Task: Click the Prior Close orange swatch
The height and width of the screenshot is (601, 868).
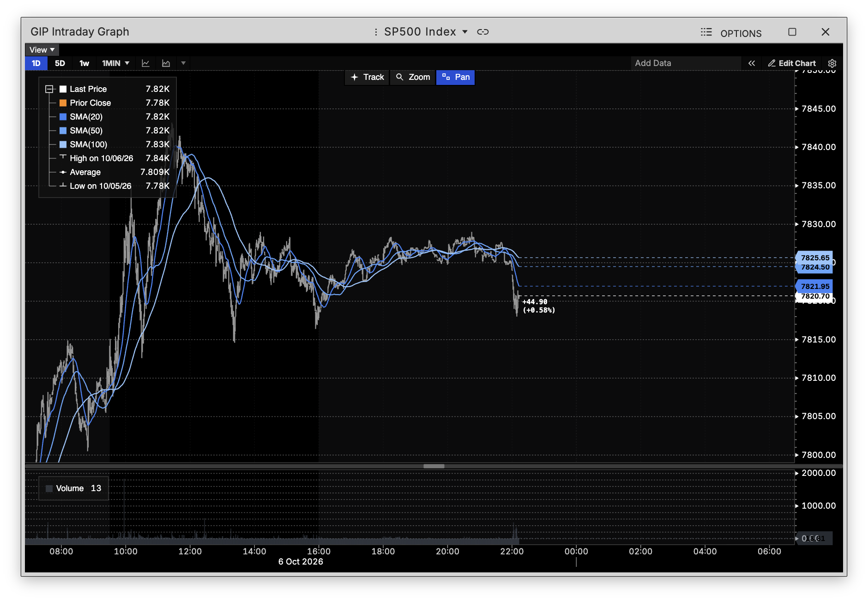Action: 63,103
